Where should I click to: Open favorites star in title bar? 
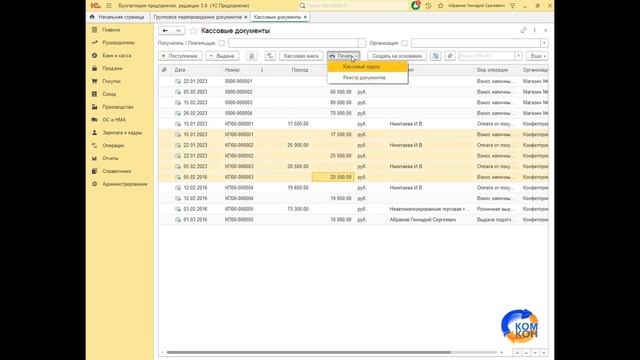click(x=440, y=6)
